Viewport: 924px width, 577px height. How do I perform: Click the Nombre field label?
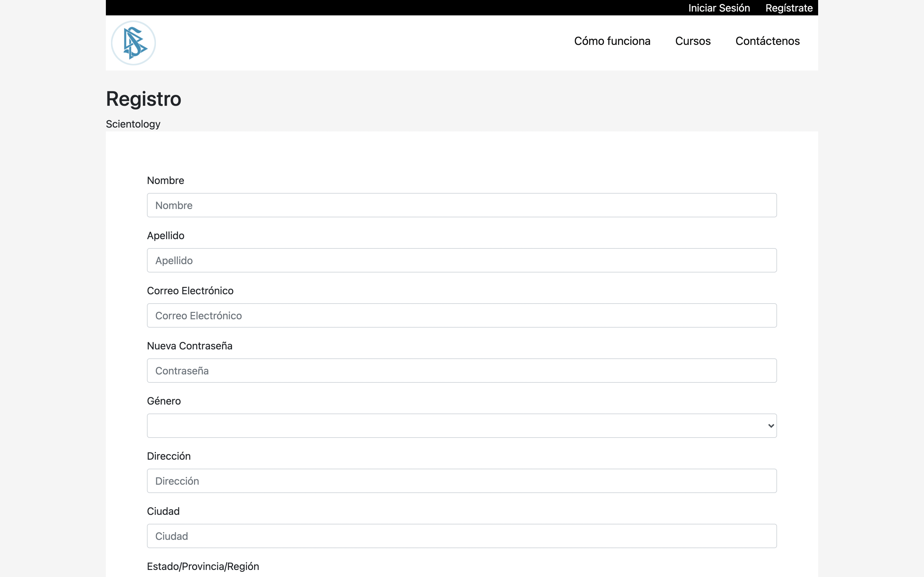coord(165,180)
